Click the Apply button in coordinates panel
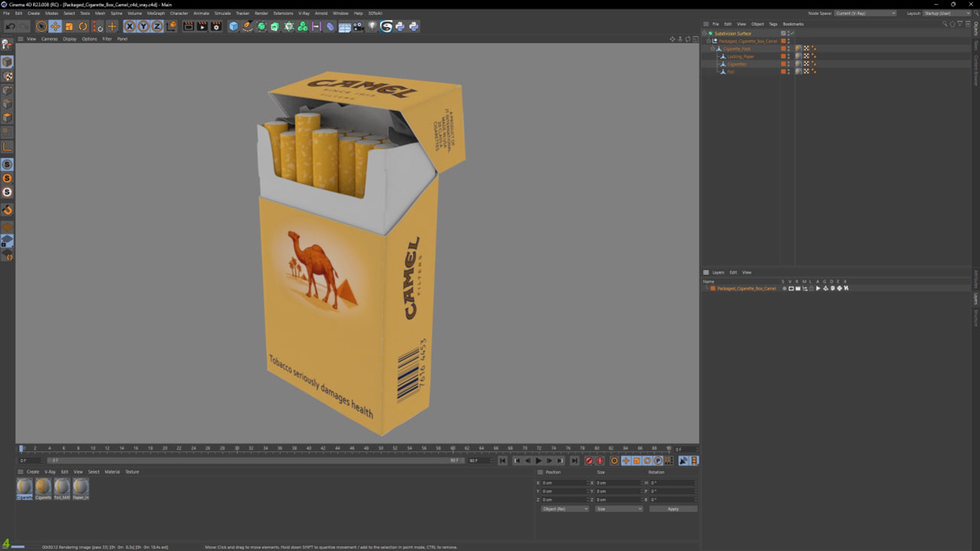The height and width of the screenshot is (551, 980). point(673,509)
